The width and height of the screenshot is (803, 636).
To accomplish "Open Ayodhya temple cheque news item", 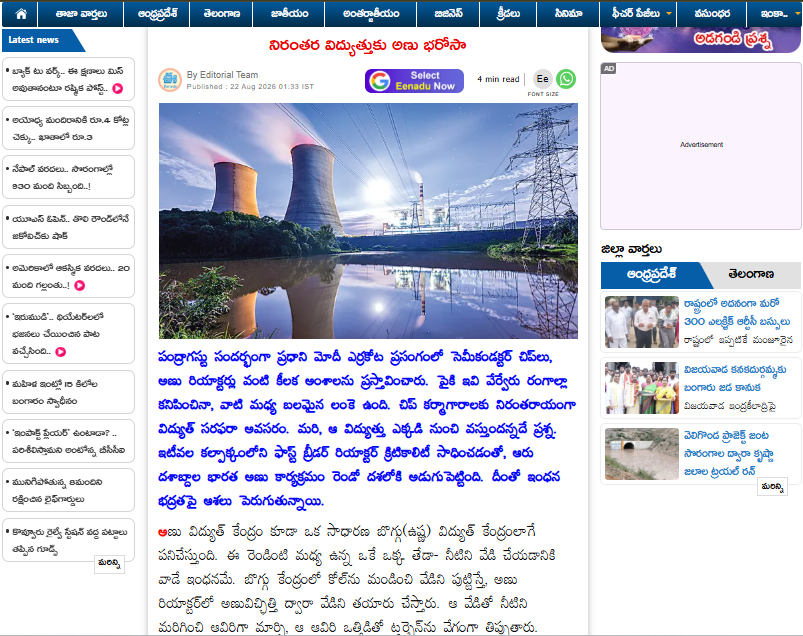I will 69,129.
